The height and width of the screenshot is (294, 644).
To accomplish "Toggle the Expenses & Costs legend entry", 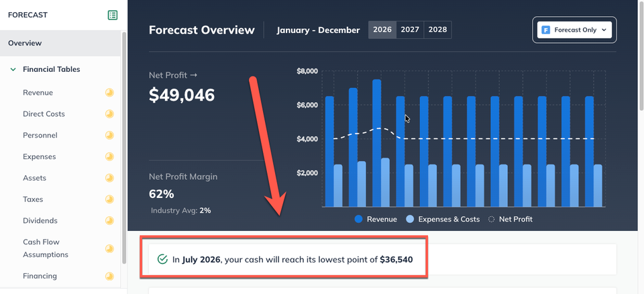I will pos(443,219).
